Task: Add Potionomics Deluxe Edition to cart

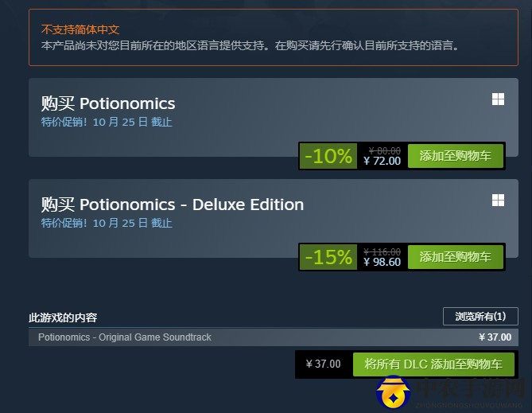Action: (x=456, y=257)
